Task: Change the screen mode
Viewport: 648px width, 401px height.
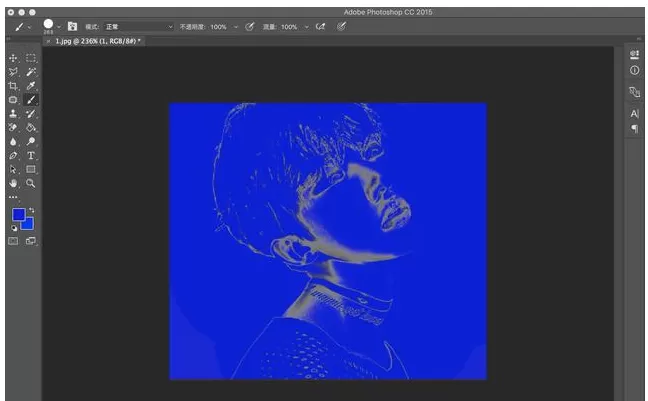Action: point(31,241)
